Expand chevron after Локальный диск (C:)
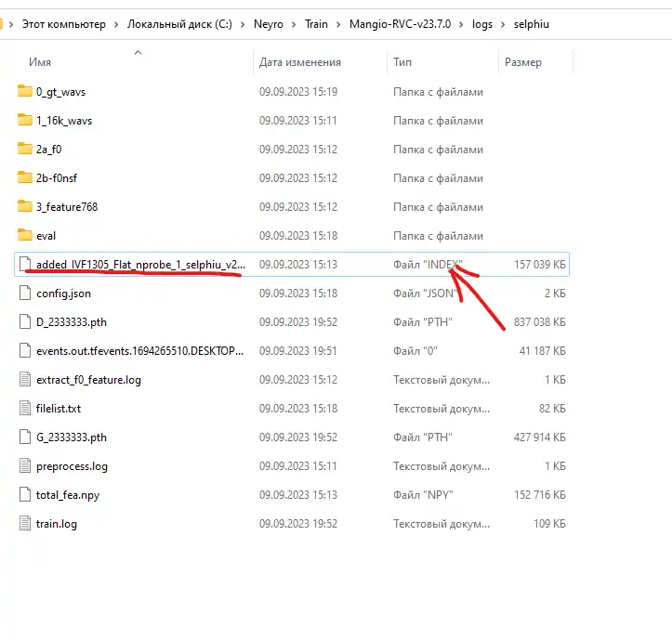672x640 pixels. [x=243, y=25]
